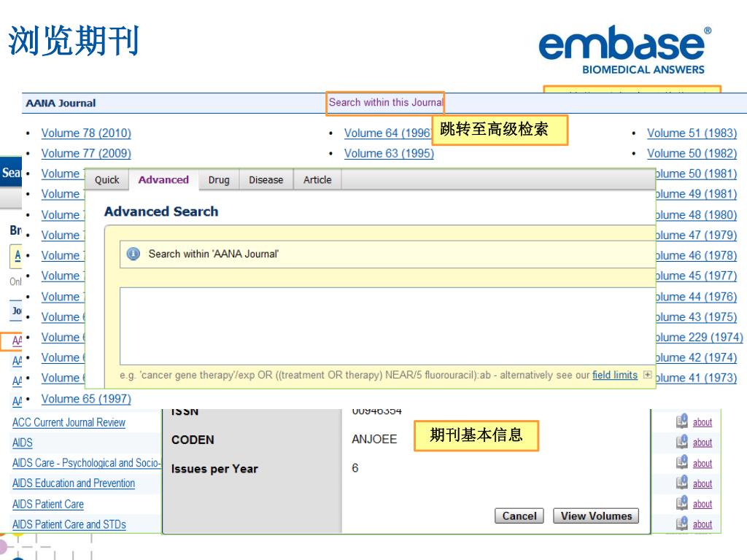The height and width of the screenshot is (560, 747).
Task: Open Volume 50 (1981)
Action: click(696, 174)
